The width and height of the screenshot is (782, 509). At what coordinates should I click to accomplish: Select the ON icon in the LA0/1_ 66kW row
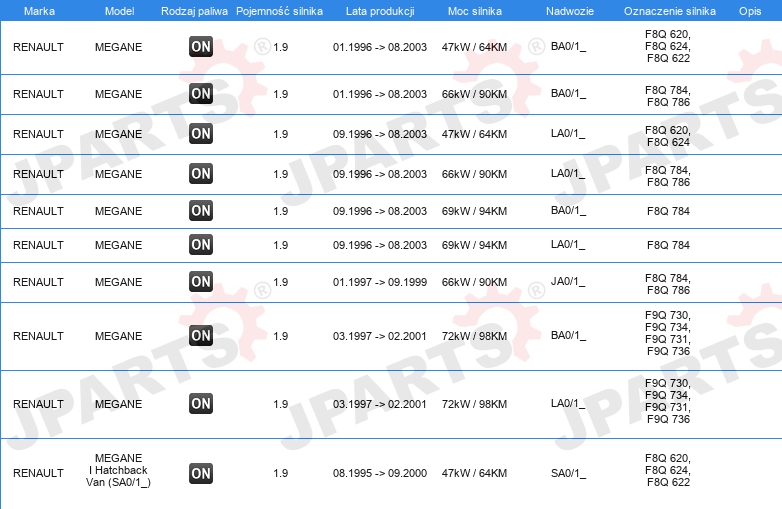click(x=201, y=173)
